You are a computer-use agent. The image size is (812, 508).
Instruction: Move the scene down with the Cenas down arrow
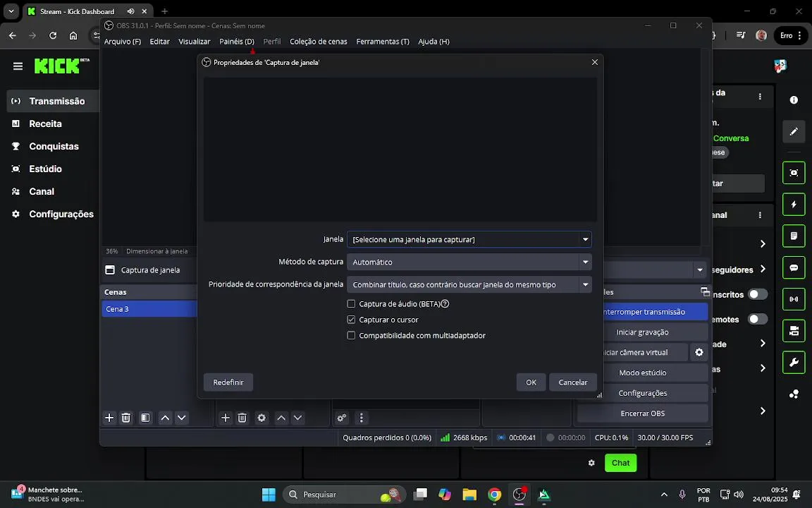click(x=182, y=418)
